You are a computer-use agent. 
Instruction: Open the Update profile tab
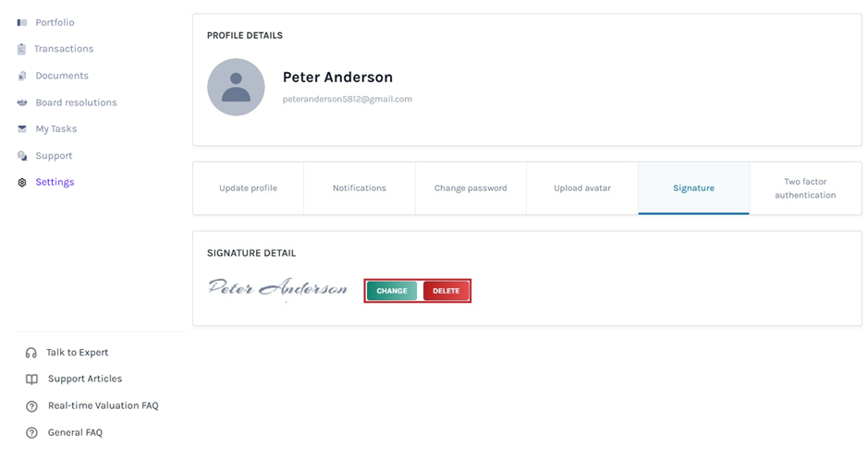pyautogui.click(x=248, y=188)
